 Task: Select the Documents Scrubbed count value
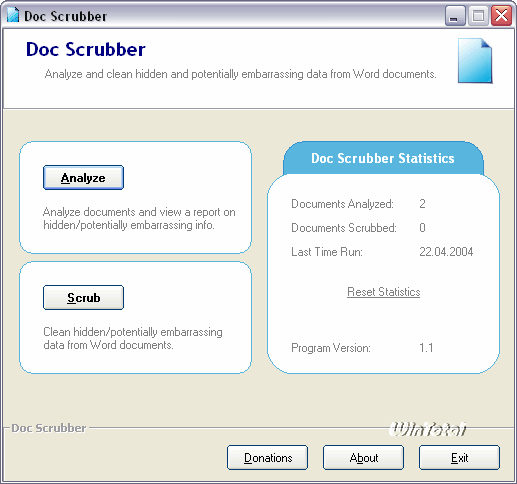(x=422, y=228)
